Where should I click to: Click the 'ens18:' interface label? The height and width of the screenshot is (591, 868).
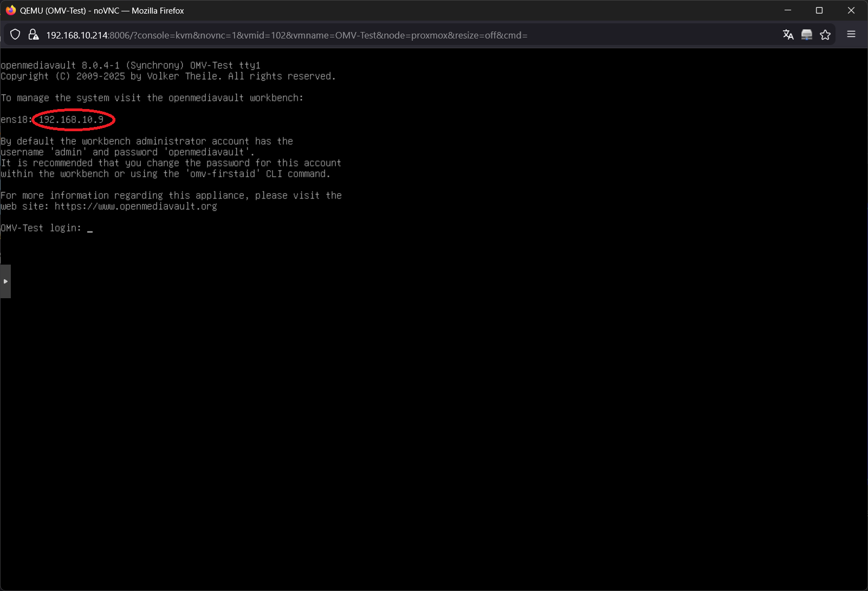(x=17, y=119)
